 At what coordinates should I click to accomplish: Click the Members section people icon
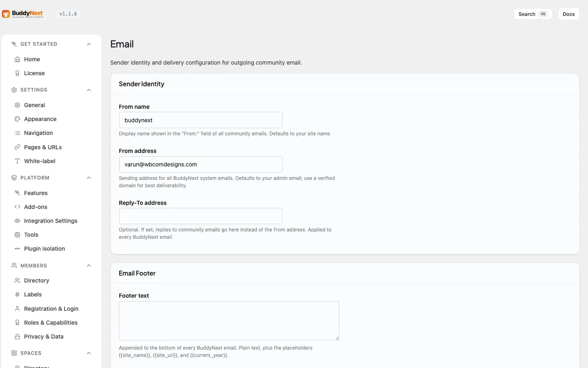(x=14, y=266)
